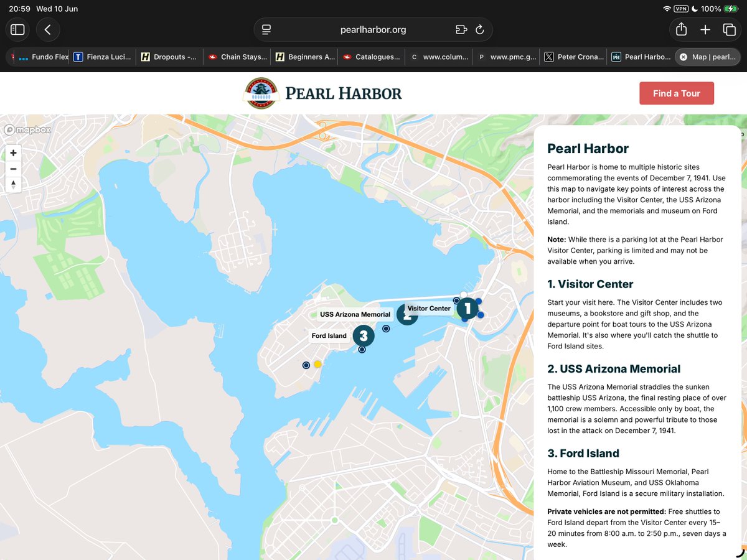Close the Map | pearl... tab

coord(683,57)
